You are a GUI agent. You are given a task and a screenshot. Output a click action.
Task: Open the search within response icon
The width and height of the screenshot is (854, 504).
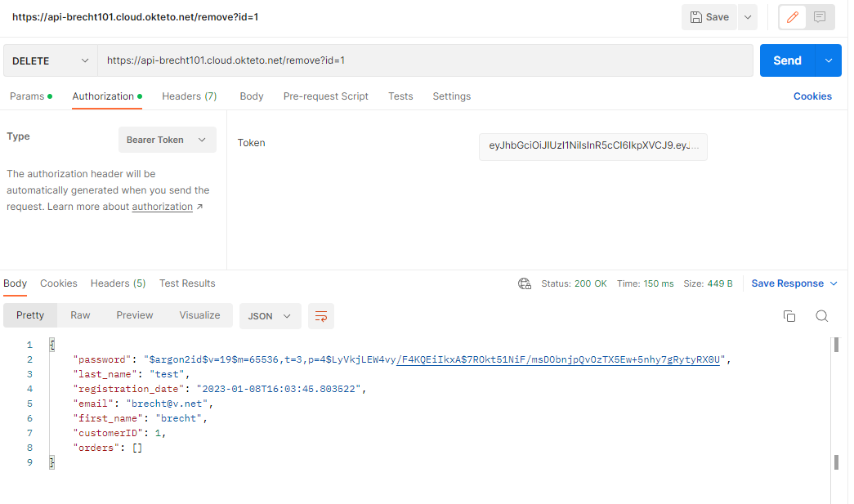[821, 315]
